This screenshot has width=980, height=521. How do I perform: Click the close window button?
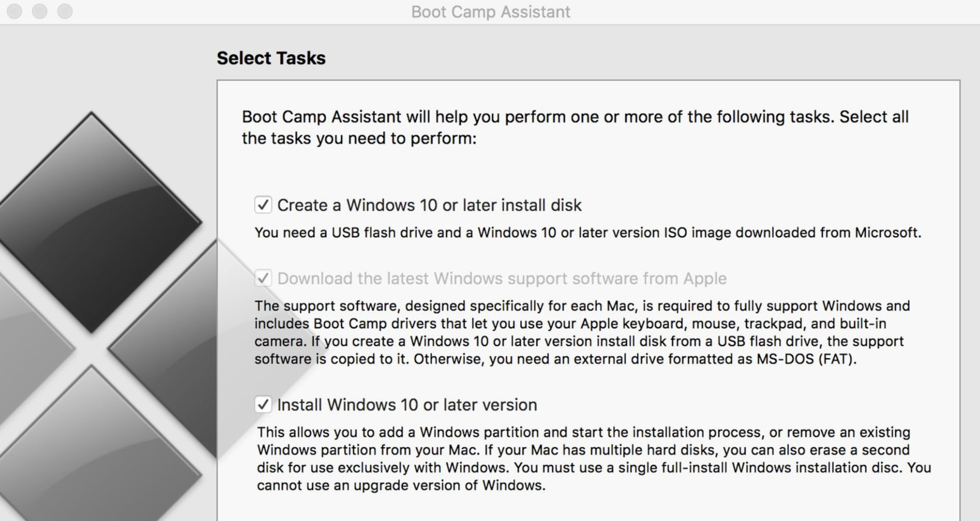point(15,12)
